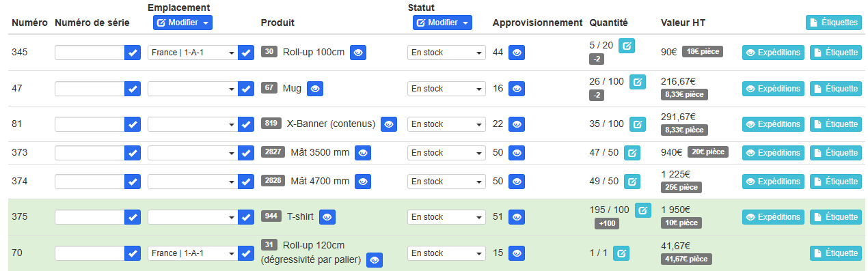Screen dimensions: 868x271
Task: Click Étiquette button for row 70
Action: [x=835, y=253]
